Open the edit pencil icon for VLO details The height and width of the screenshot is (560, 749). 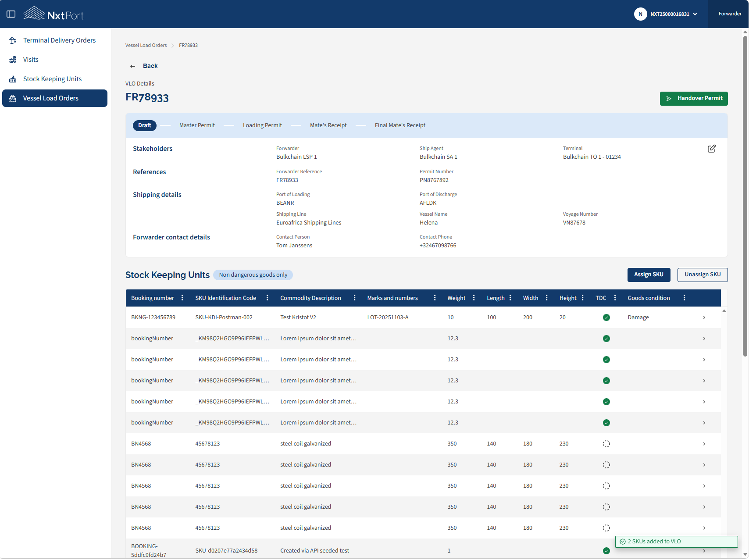[712, 149]
